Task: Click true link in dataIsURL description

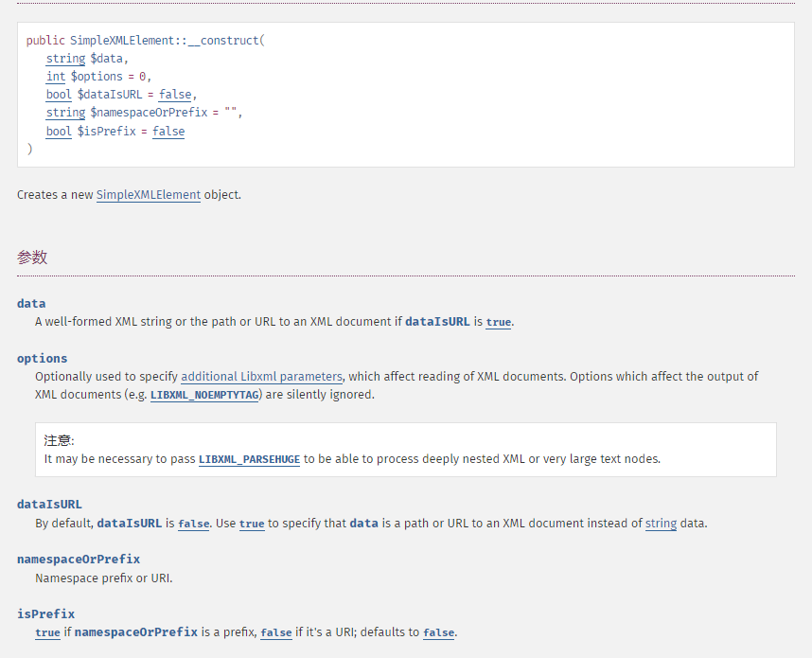Action: [x=252, y=524]
